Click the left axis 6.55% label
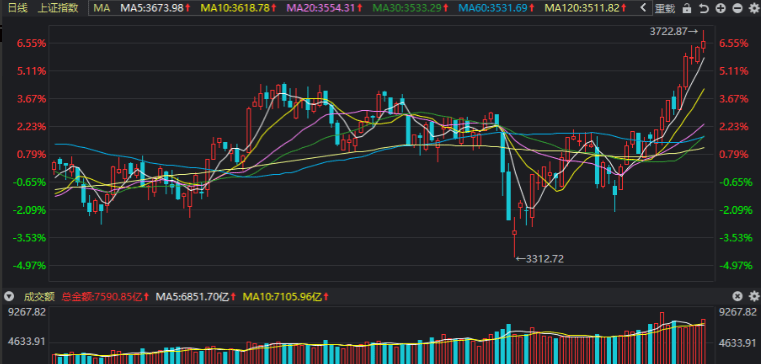Viewport: 761px width, 364px height. pyautogui.click(x=32, y=43)
